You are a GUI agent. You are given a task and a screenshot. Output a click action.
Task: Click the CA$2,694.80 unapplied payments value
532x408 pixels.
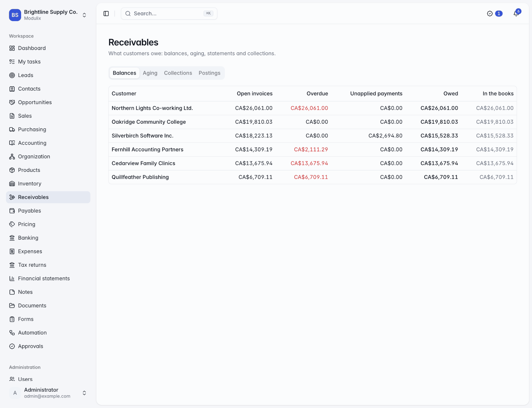pos(385,136)
